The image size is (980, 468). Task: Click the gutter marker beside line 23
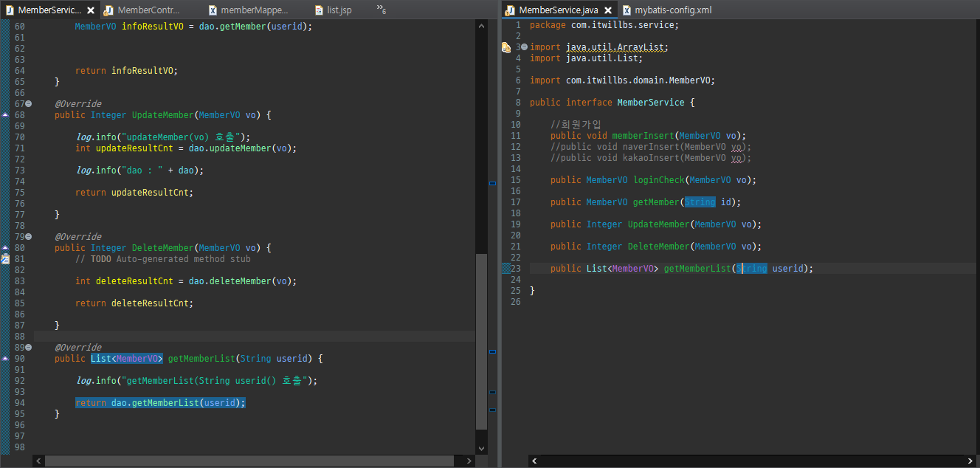click(506, 269)
